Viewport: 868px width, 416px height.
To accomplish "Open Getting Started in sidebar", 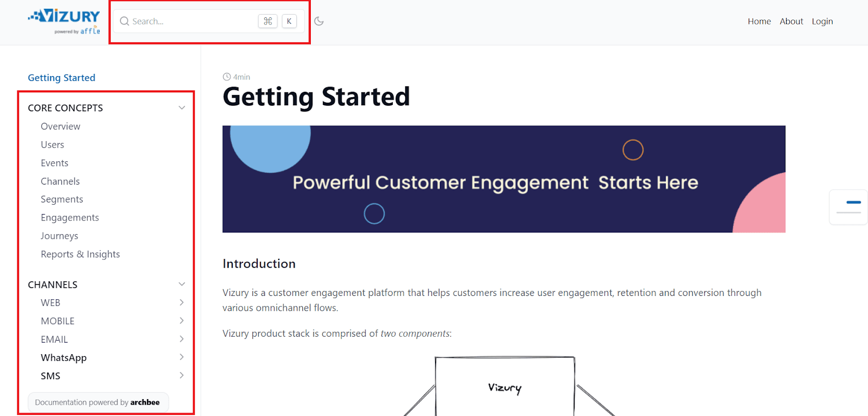I will click(x=61, y=78).
